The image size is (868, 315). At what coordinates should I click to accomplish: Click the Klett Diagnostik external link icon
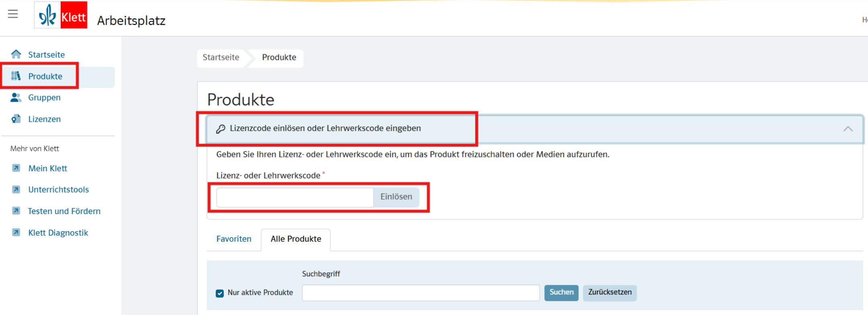(x=16, y=233)
